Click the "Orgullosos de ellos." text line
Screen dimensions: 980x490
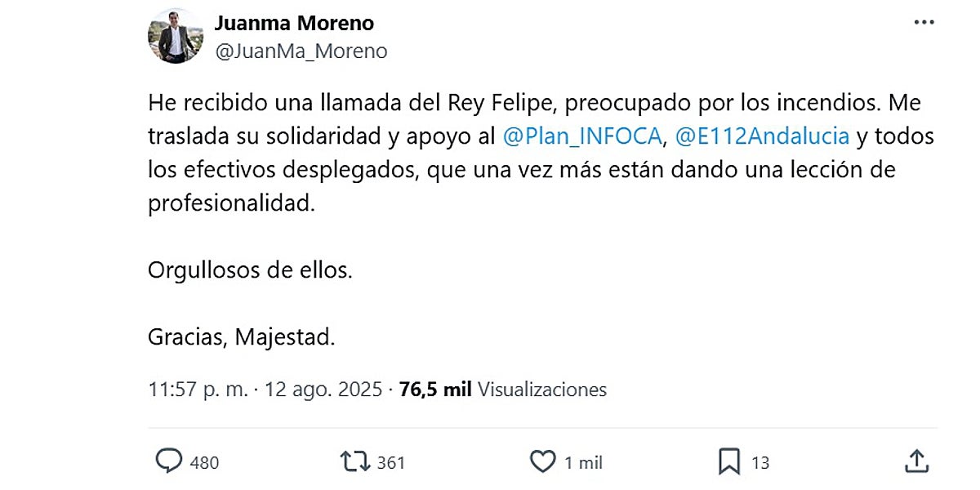(x=250, y=270)
